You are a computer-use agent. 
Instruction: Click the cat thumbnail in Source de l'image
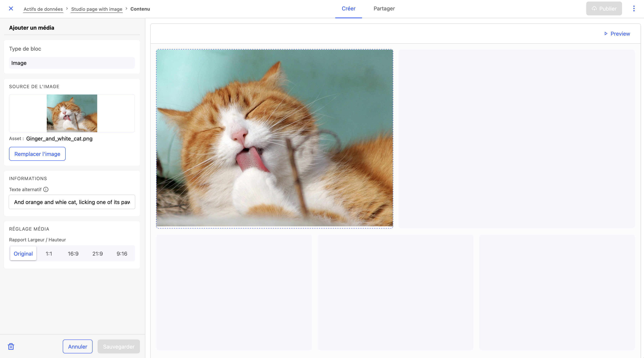click(x=72, y=113)
